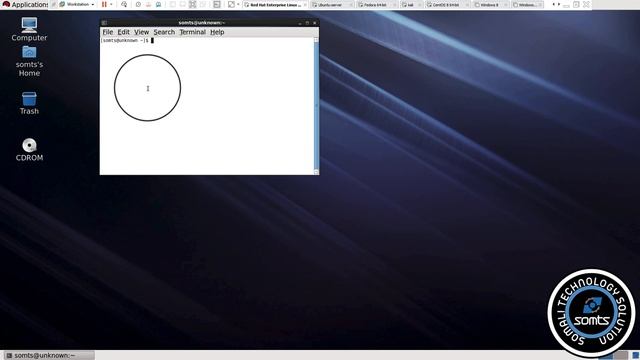The image size is (640, 360).
Task: Click inside the terminal command prompt area
Action: point(207,106)
